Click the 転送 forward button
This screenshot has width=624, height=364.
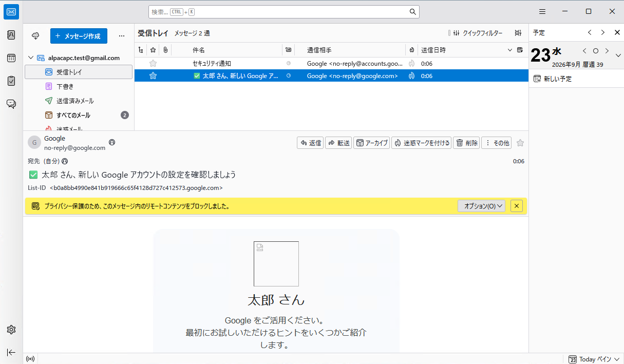point(338,143)
